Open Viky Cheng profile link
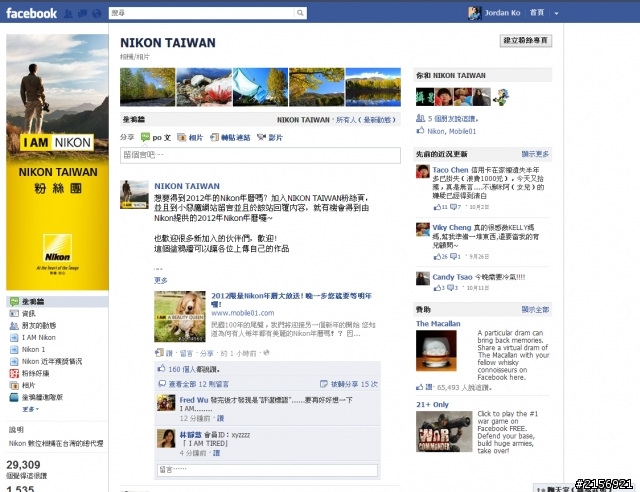Image resolution: width=640 pixels, height=492 pixels. click(451, 227)
